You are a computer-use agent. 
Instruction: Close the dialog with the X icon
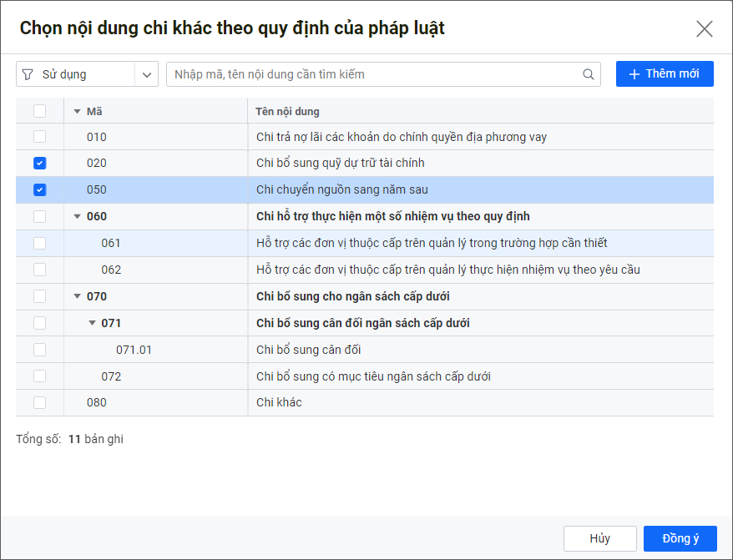[704, 29]
